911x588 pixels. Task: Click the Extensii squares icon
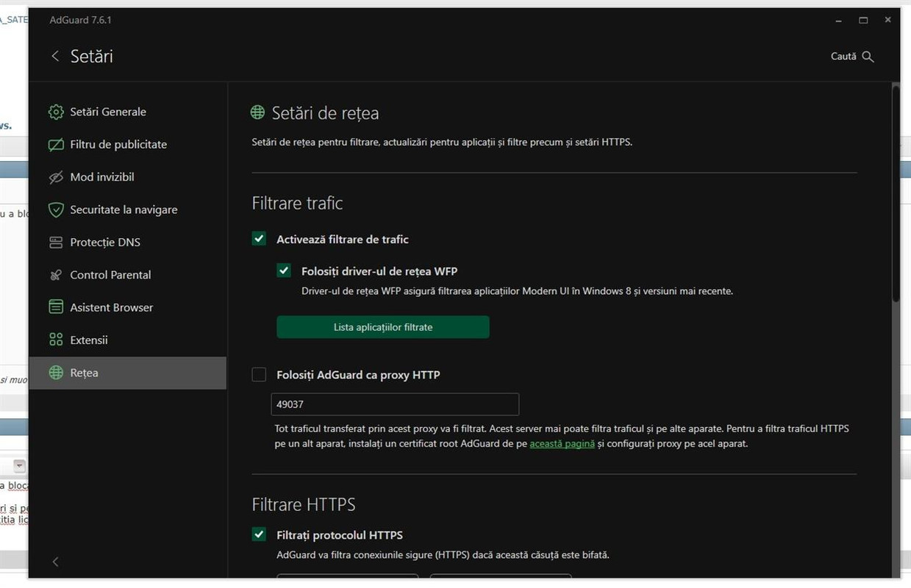tap(56, 340)
